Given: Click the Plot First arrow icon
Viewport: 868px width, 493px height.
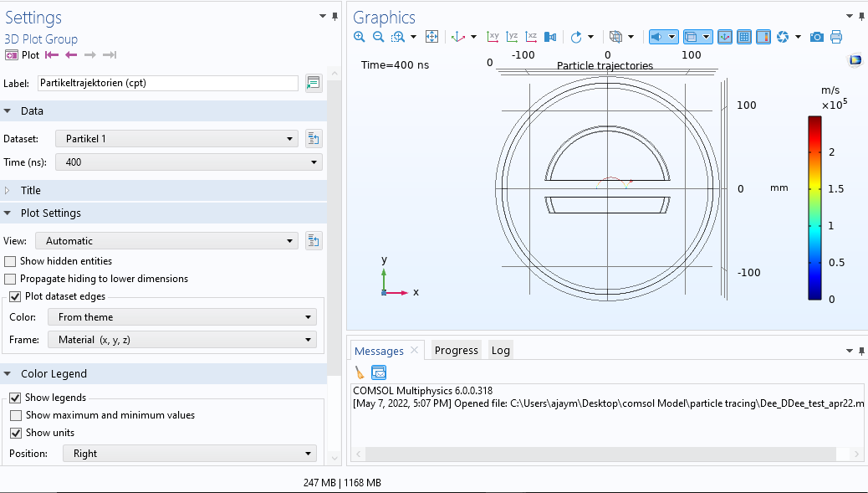Looking at the screenshot, I should tap(52, 55).
